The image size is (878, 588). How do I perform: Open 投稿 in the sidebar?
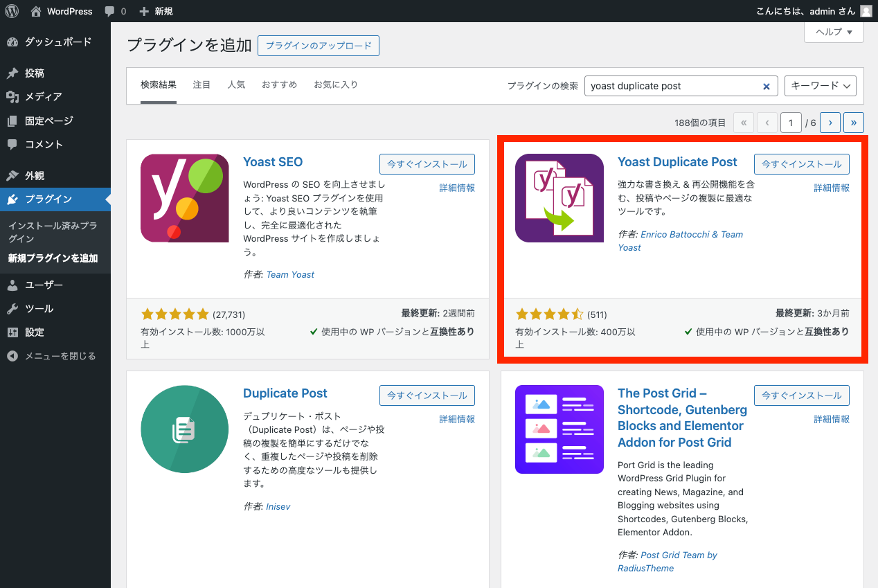55,73
